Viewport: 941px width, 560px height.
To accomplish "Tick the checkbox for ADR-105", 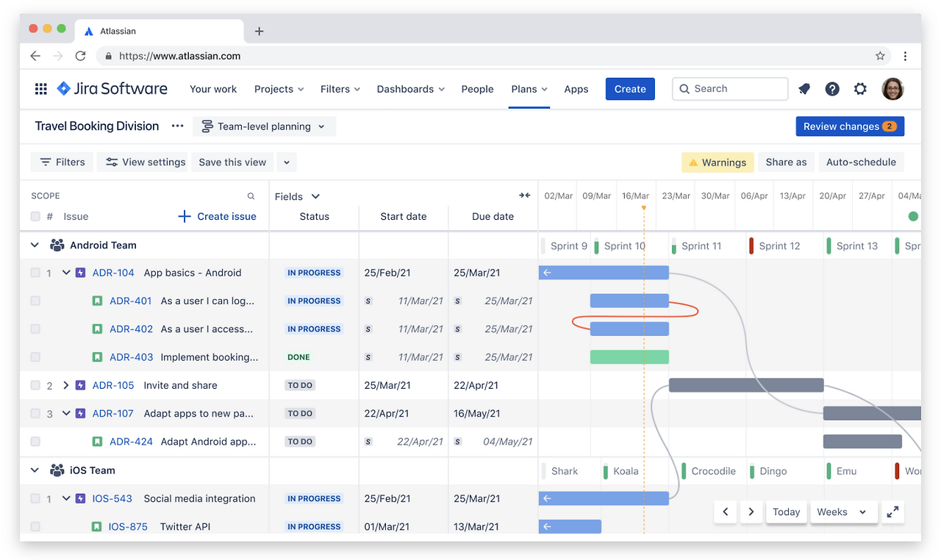I will pos(35,385).
